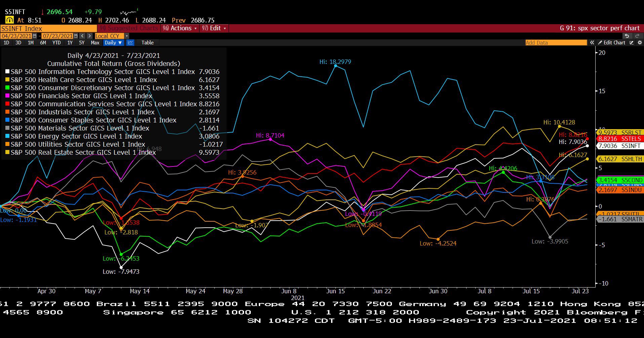
Task: Click the S5RLST 9.5973 axis label
Action: 620,133
